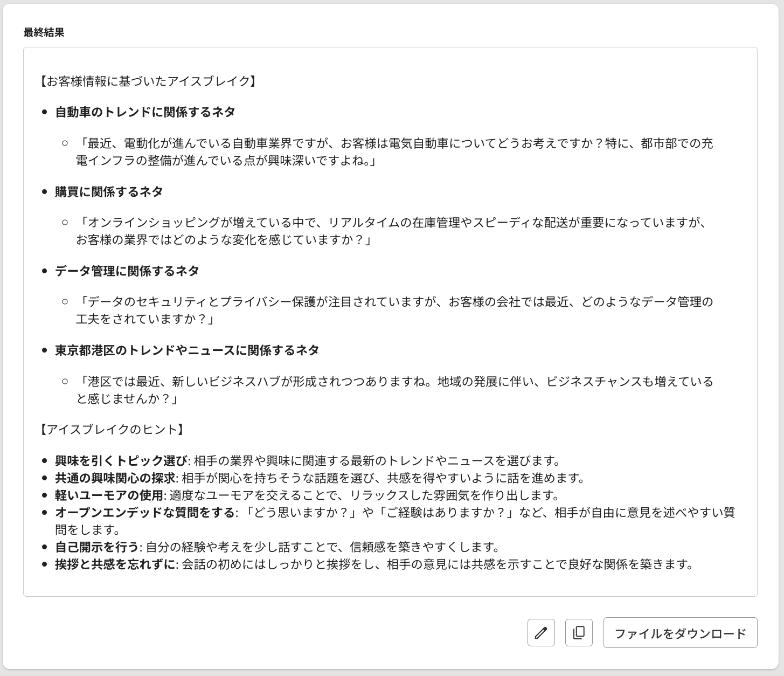The width and height of the screenshot is (784, 676).
Task: Select the 購買に関係するネタ bullet heading
Action: coord(109,192)
